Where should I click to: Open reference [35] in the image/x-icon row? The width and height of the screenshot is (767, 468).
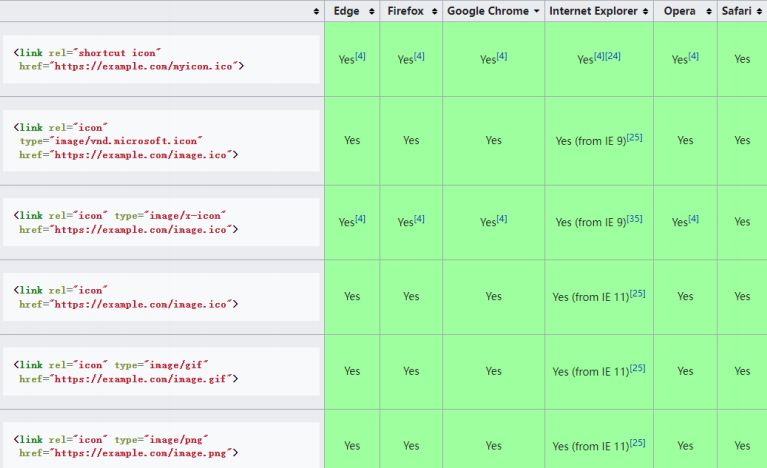[x=634, y=219]
